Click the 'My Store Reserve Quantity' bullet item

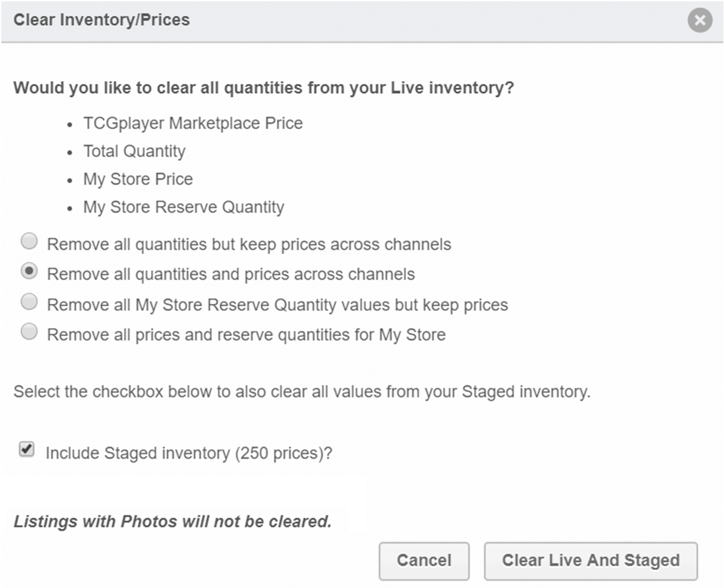click(x=184, y=207)
